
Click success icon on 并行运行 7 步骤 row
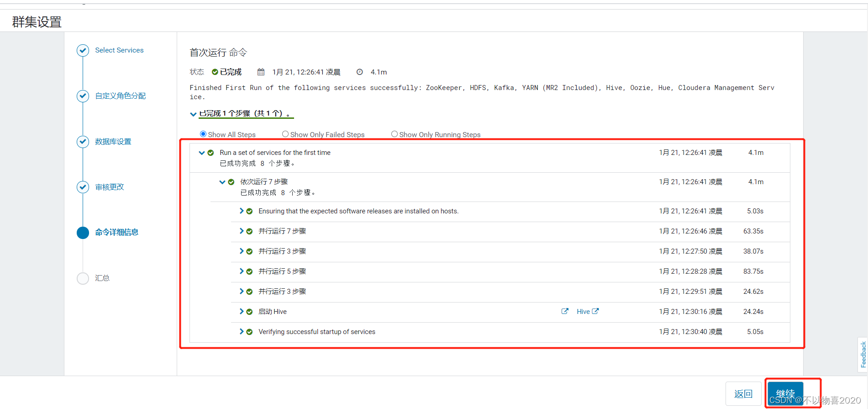[x=249, y=231]
